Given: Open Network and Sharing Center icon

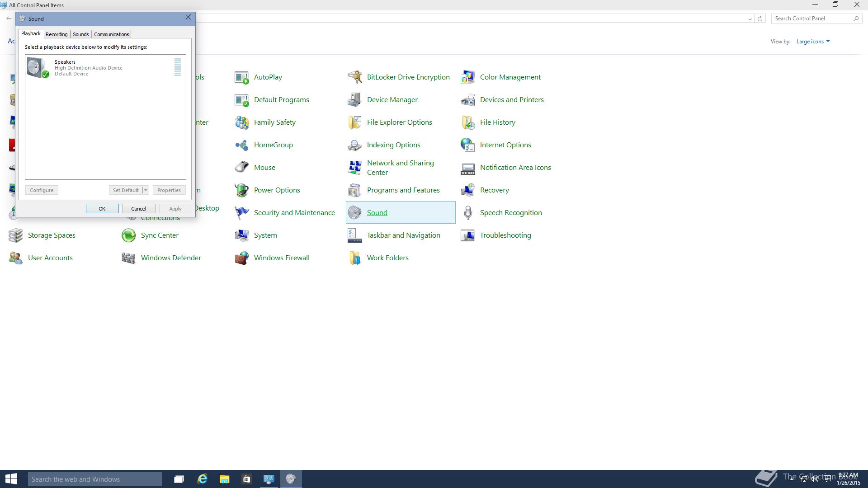Looking at the screenshot, I should click(355, 168).
